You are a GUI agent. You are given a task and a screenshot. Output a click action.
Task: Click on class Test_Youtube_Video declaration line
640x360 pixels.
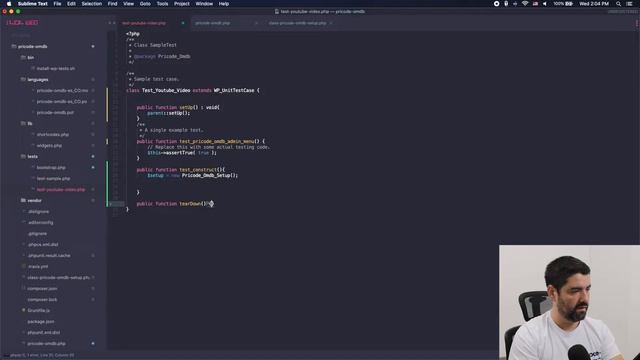(193, 91)
